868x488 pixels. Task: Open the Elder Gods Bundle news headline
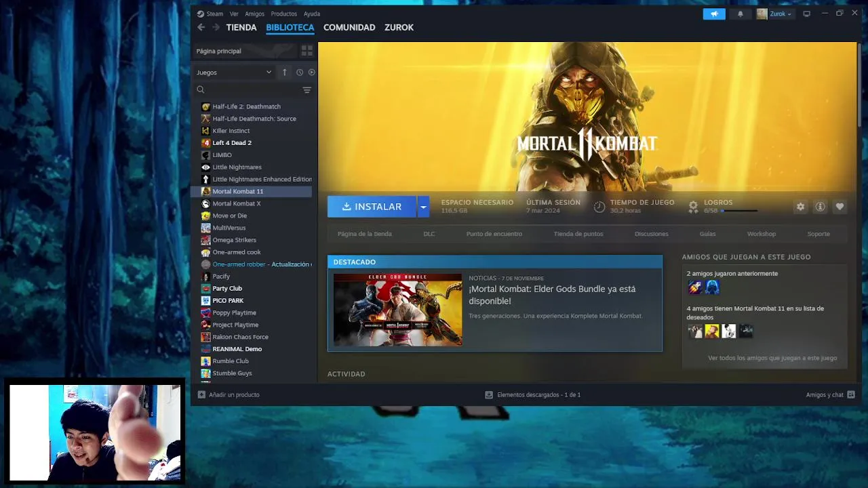click(552, 295)
